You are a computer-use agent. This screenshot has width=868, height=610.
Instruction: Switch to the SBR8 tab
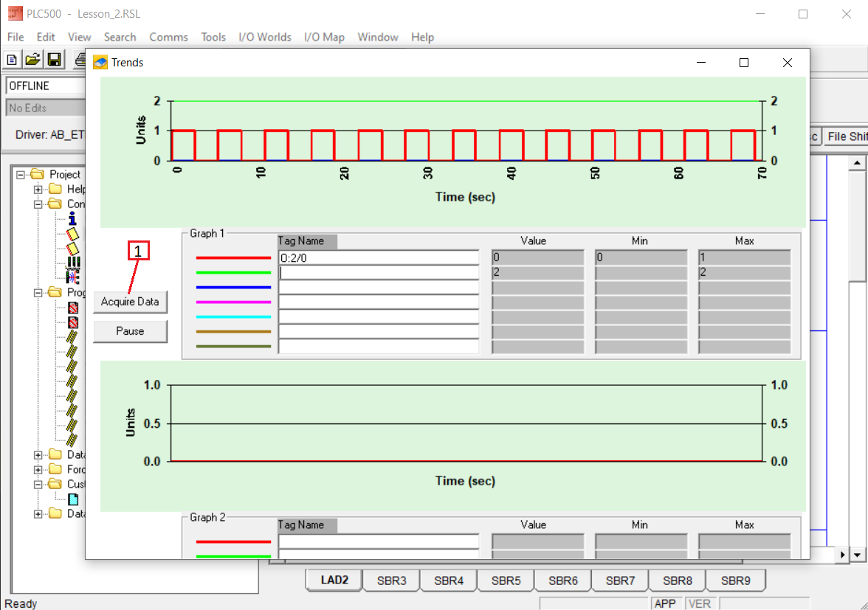coord(678,580)
